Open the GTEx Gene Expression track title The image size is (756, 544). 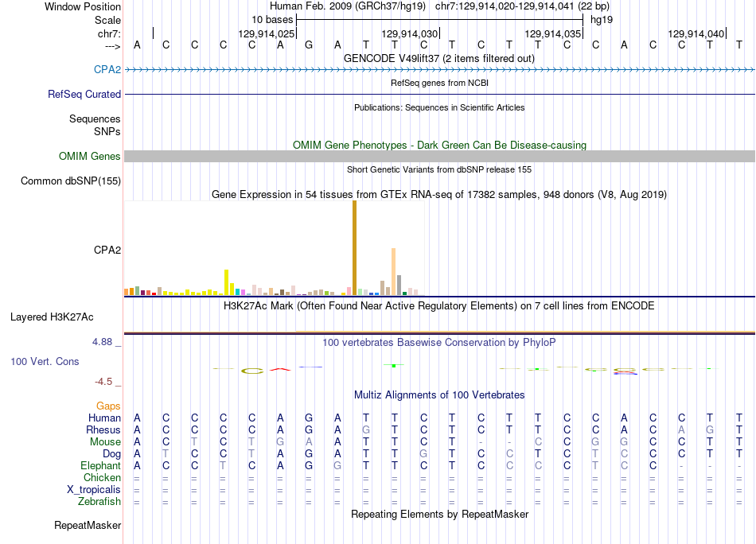439,194
